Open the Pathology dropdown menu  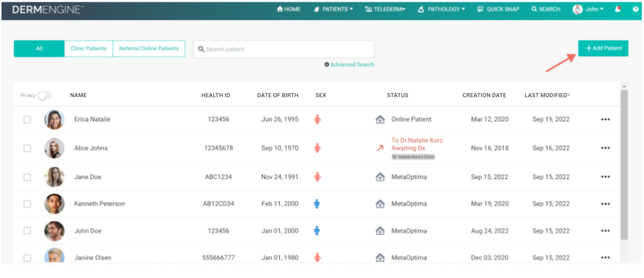click(x=441, y=9)
